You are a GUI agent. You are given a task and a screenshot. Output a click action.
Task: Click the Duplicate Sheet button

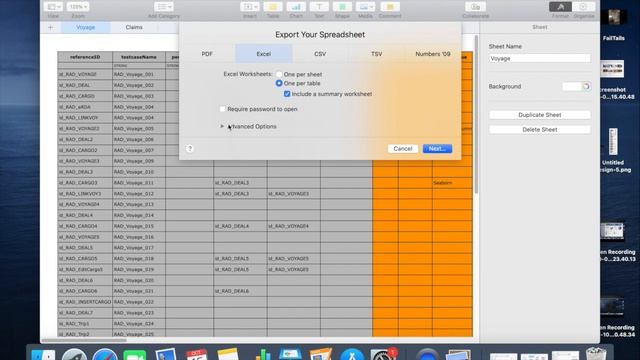(x=540, y=115)
